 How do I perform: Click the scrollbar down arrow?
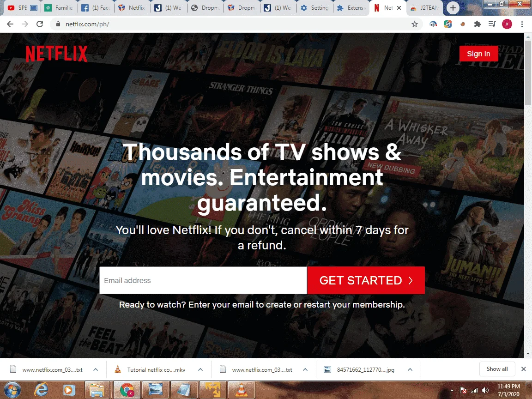(x=528, y=354)
